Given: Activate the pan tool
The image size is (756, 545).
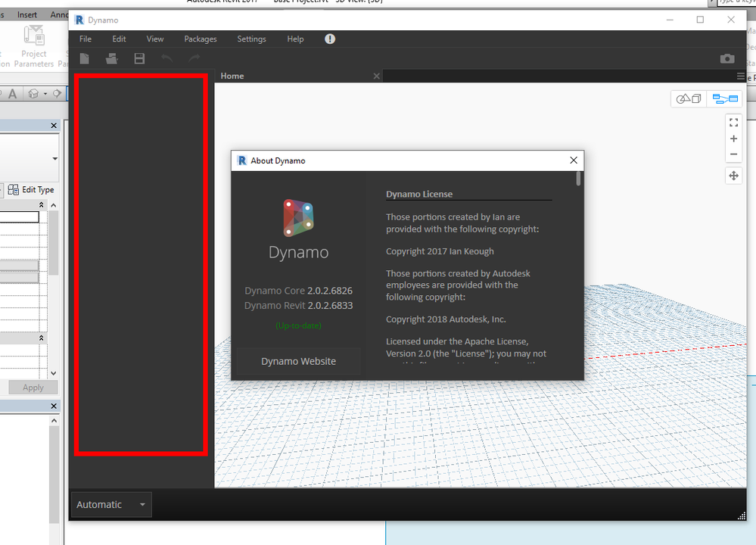Looking at the screenshot, I should (x=733, y=176).
